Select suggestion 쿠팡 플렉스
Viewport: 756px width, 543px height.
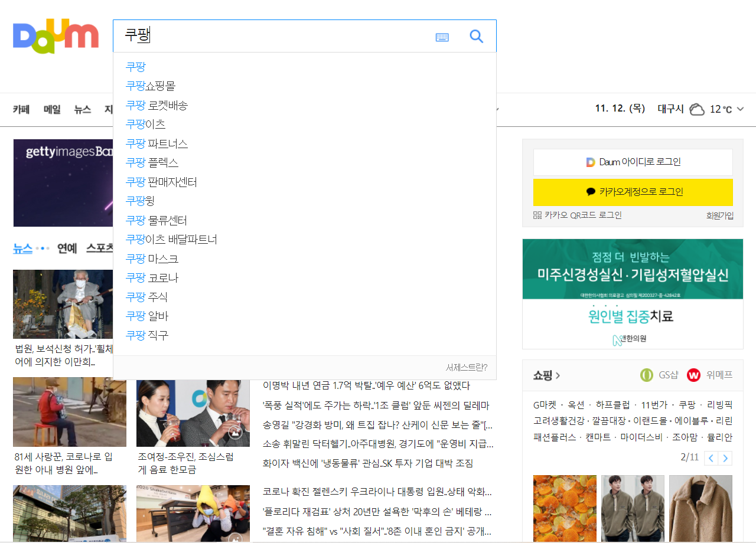[x=152, y=162]
